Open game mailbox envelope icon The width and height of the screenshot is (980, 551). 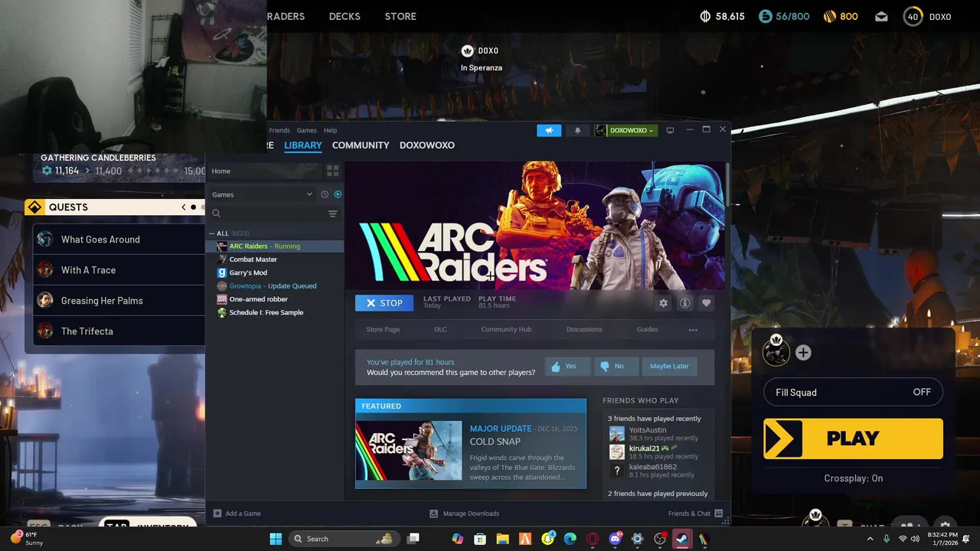(x=881, y=16)
